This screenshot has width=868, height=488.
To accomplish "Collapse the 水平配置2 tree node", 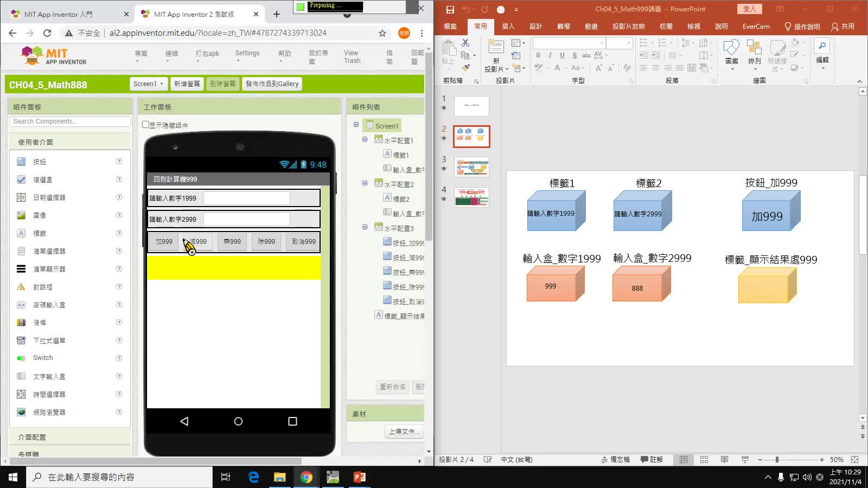I will click(365, 183).
